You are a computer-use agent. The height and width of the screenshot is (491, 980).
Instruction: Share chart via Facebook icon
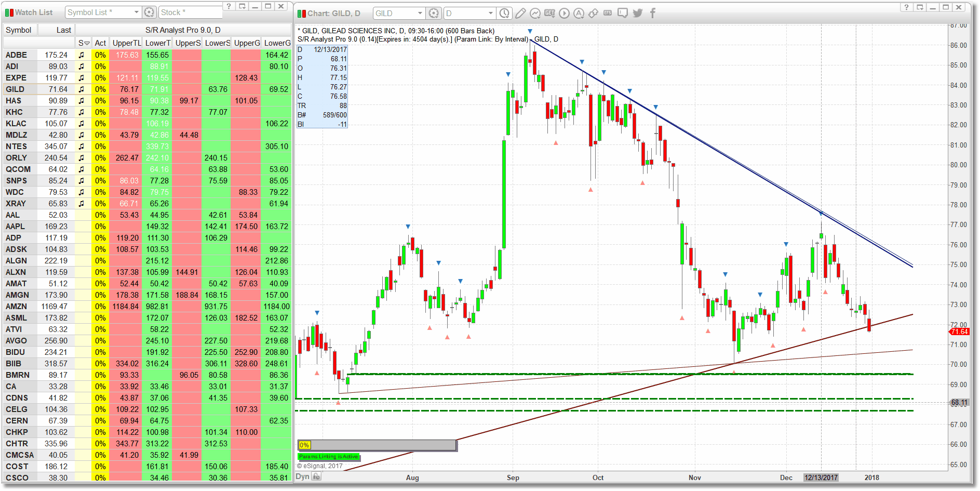point(653,13)
